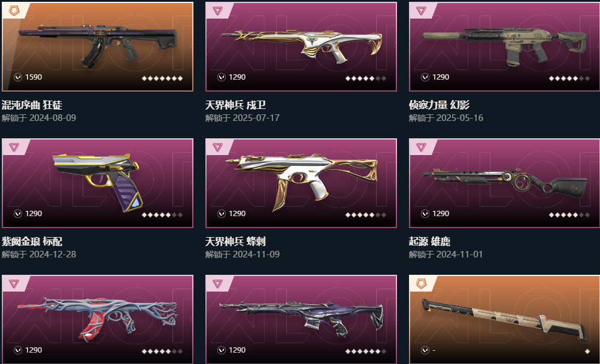Click the tier badge on 紫阙金琅 标配 card
600x364 pixels.
tap(14, 147)
